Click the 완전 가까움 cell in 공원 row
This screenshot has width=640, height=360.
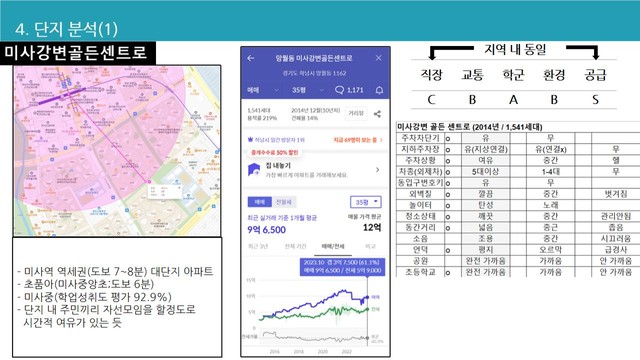point(485,260)
